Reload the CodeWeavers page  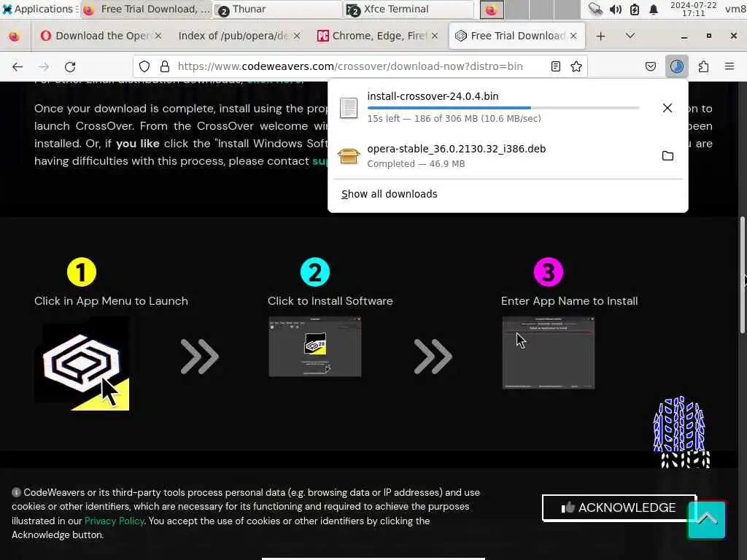[x=70, y=66]
